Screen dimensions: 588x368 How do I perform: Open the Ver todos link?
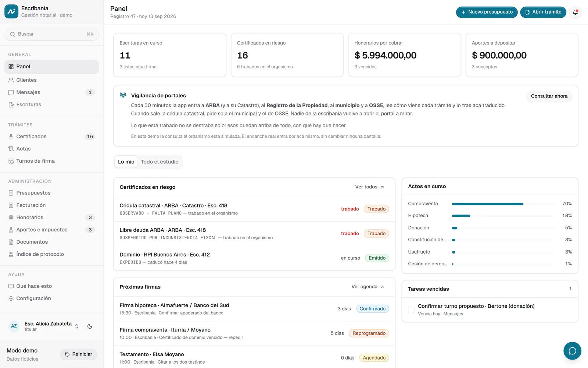point(370,187)
